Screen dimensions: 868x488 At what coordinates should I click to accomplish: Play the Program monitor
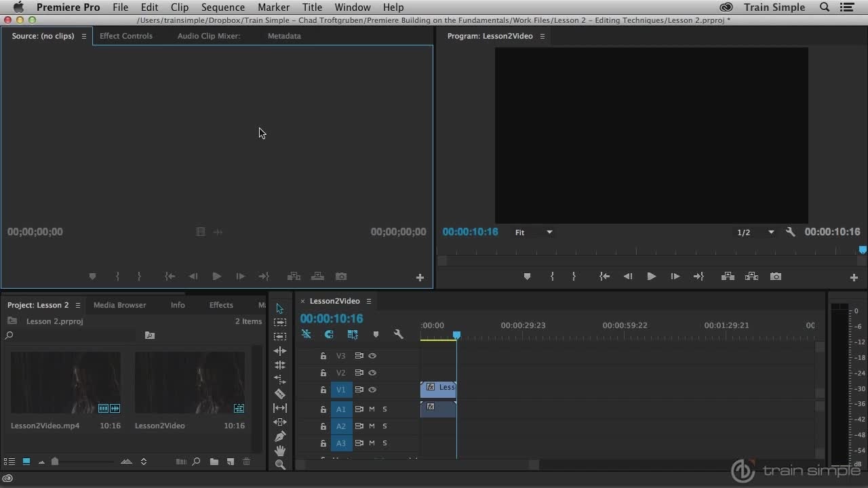point(651,277)
